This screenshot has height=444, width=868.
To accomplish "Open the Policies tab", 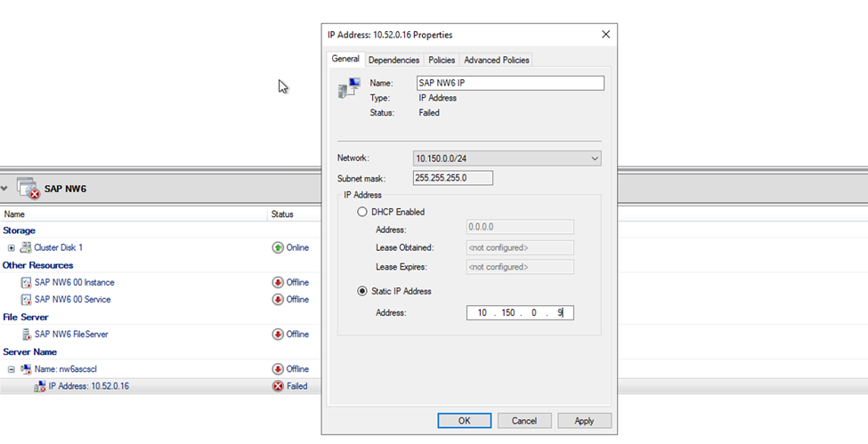I will click(x=442, y=60).
